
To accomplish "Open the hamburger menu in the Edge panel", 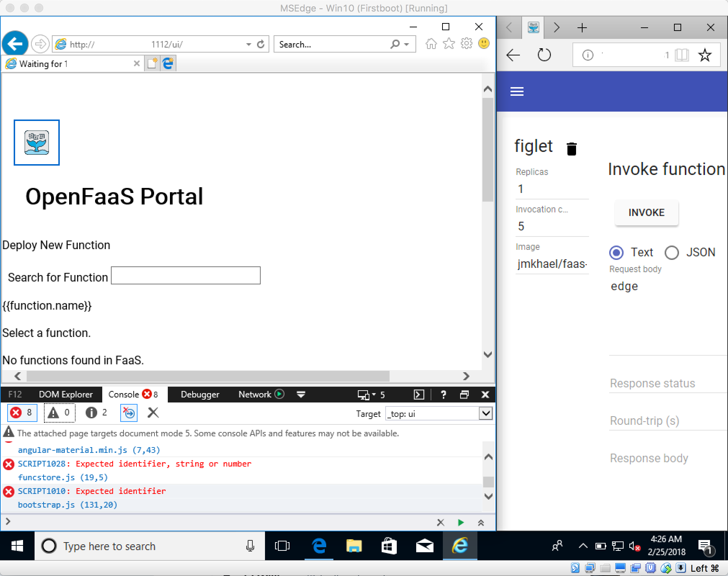I will coord(517,91).
